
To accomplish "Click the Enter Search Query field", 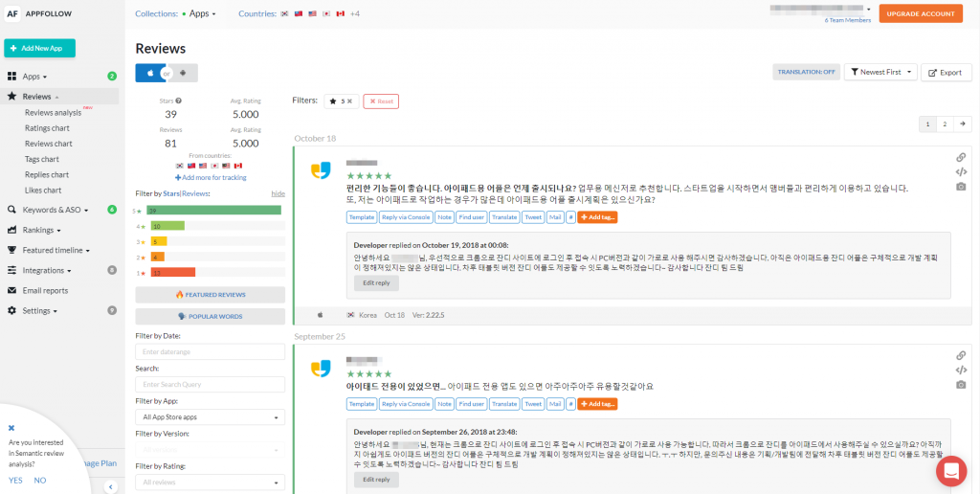I will [210, 384].
